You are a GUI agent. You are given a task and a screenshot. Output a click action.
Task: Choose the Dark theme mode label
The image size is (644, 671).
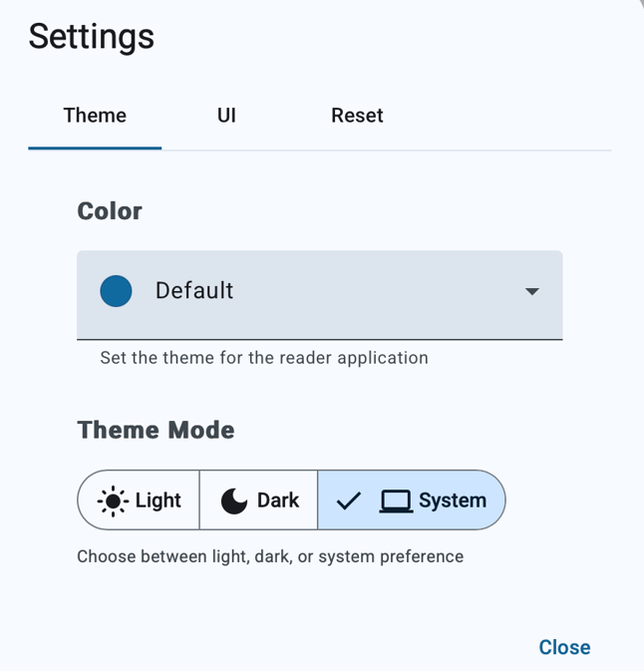click(278, 501)
